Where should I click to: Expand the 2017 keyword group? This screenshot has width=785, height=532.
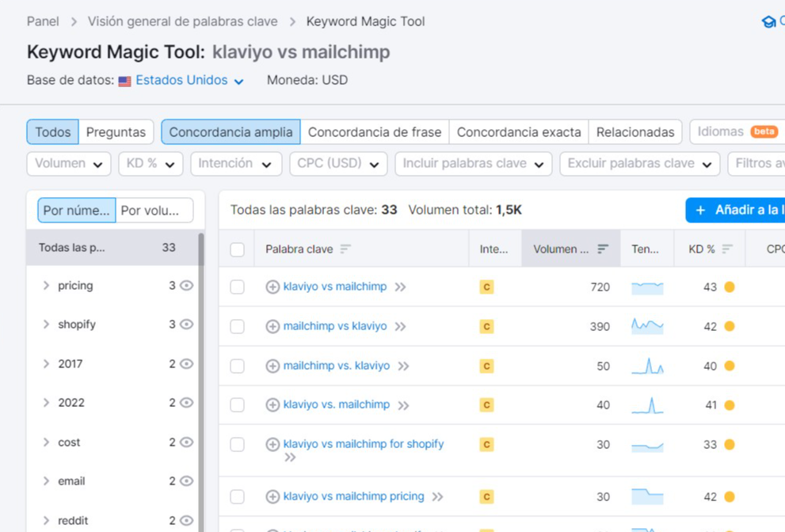[46, 364]
